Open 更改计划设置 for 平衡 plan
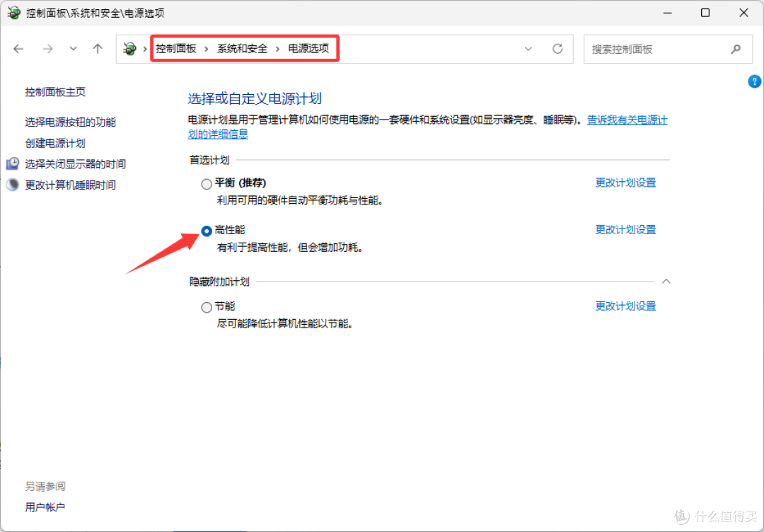This screenshot has height=532, width=764. [x=625, y=183]
